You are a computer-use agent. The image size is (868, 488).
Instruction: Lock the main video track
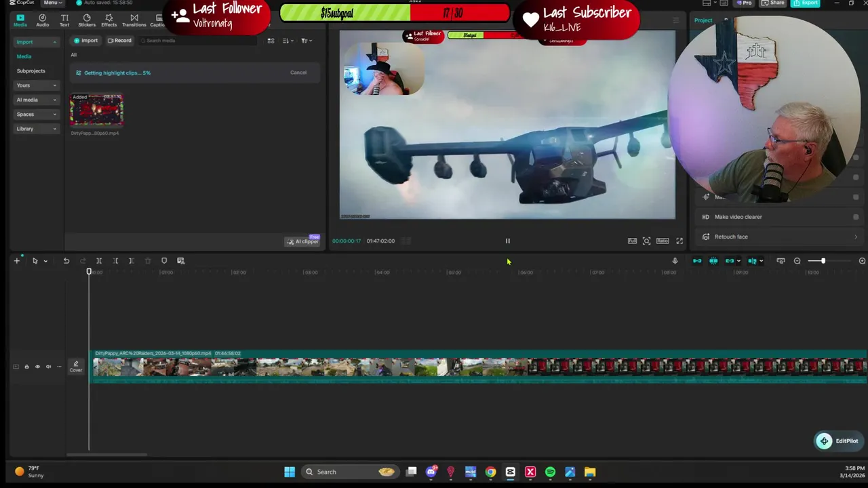[26, 367]
